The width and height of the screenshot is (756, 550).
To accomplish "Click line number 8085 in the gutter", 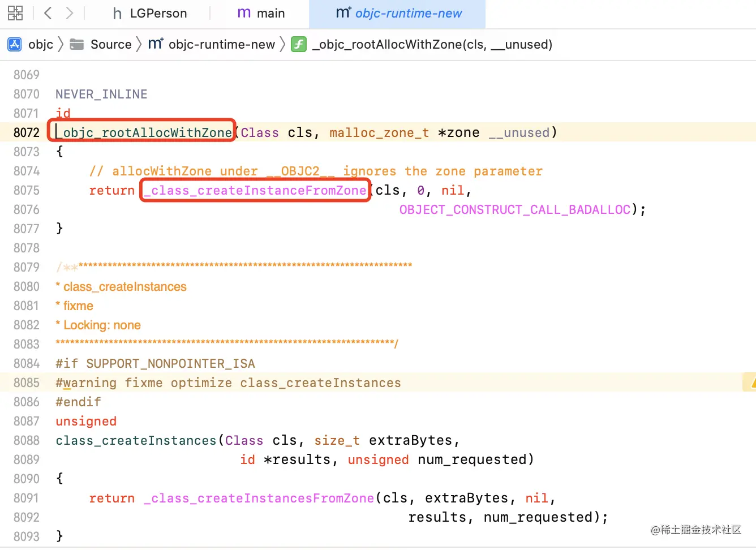I will 27,383.
